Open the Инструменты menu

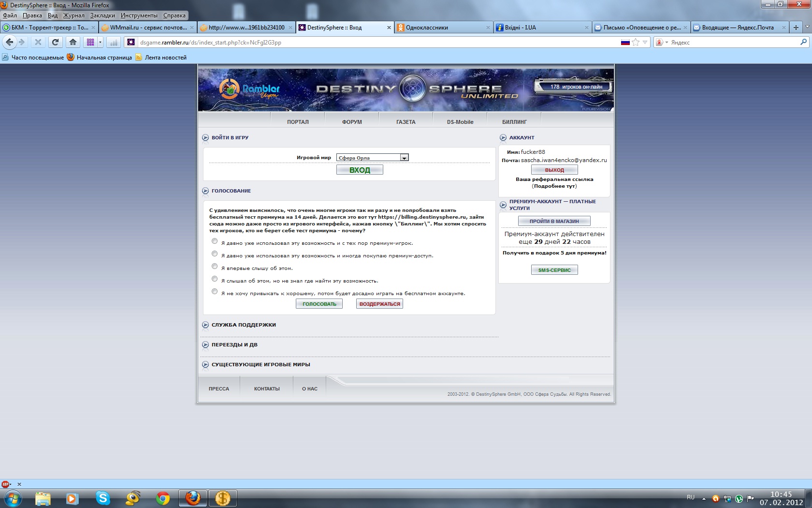pyautogui.click(x=139, y=15)
